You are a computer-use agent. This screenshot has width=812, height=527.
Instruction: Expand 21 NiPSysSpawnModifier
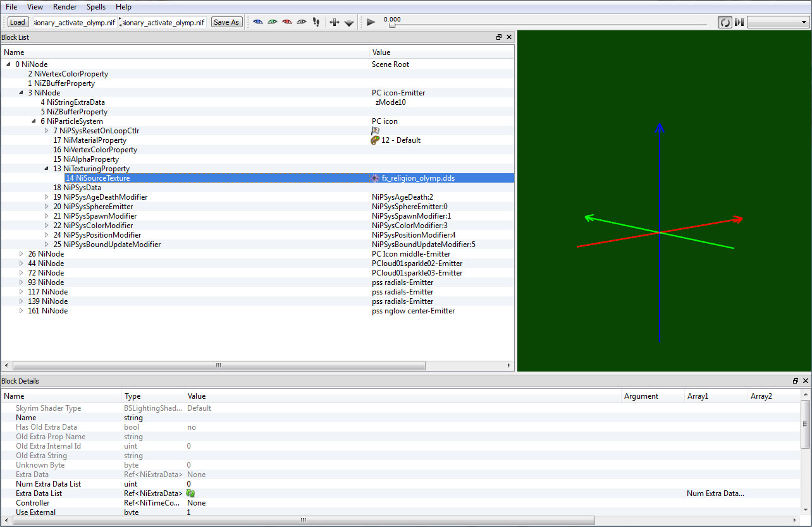click(46, 216)
